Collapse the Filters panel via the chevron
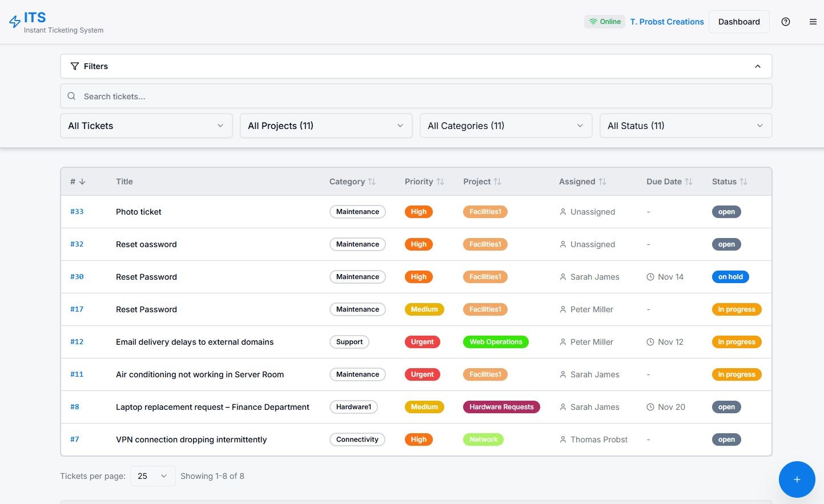Viewport: 824px width, 504px height. coord(758,66)
